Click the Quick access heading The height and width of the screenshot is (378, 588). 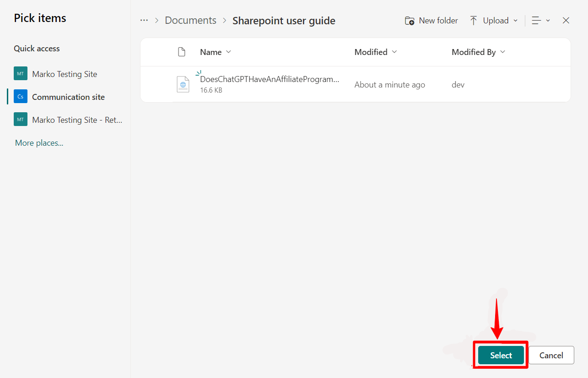[37, 49]
